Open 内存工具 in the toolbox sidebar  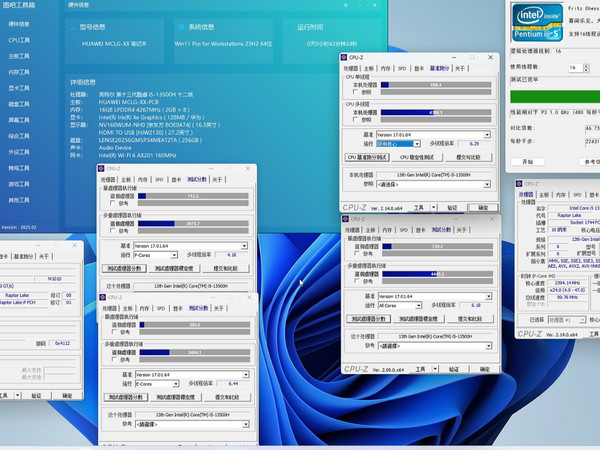(19, 72)
